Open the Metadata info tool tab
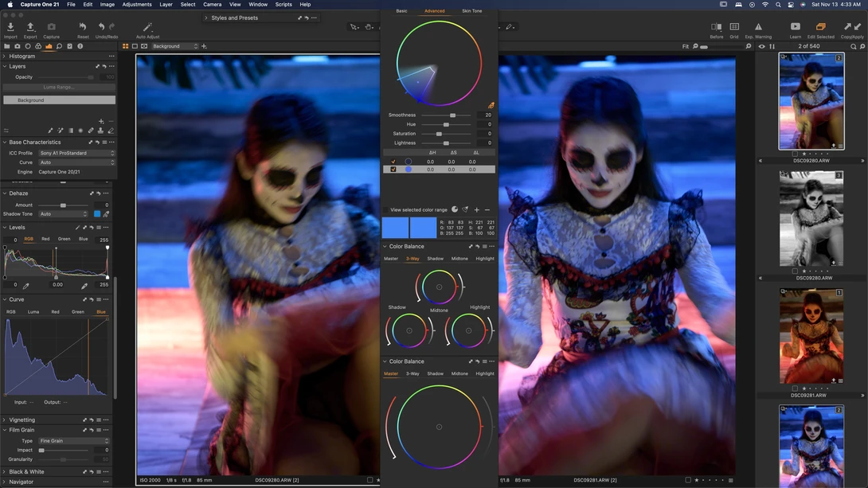This screenshot has width=868, height=488. pyautogui.click(x=80, y=46)
